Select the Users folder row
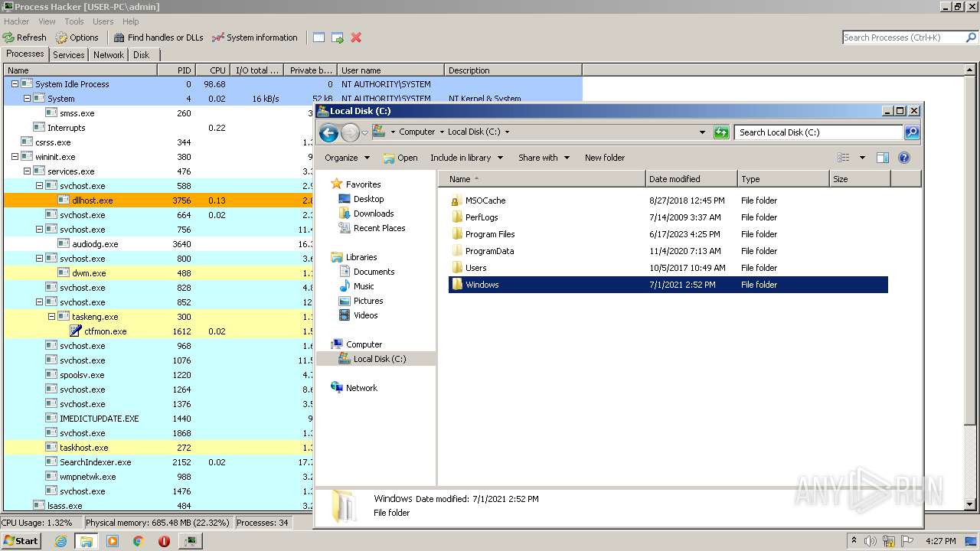This screenshot has height=551, width=980. click(x=668, y=268)
